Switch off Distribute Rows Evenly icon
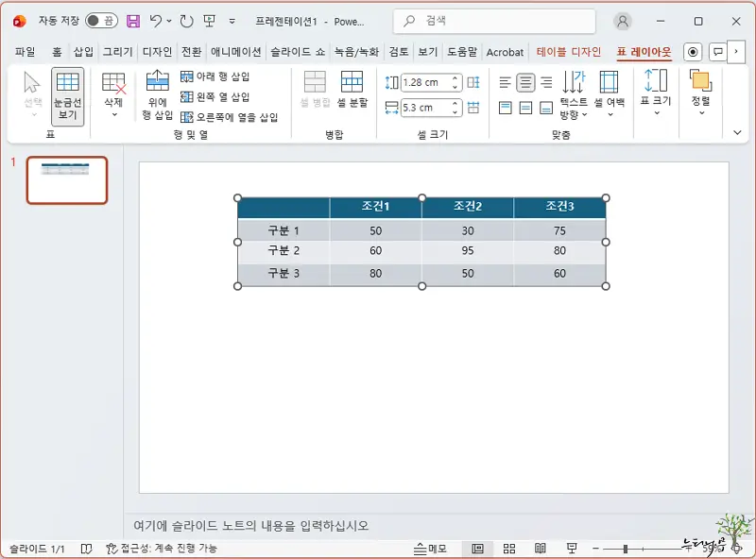Viewport: 756px width, 559px height. (x=474, y=82)
